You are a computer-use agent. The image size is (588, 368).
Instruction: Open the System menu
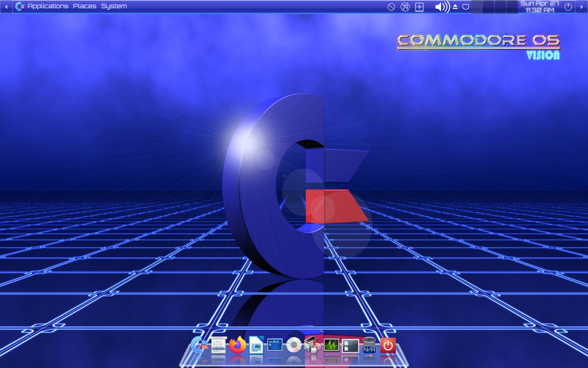click(114, 6)
